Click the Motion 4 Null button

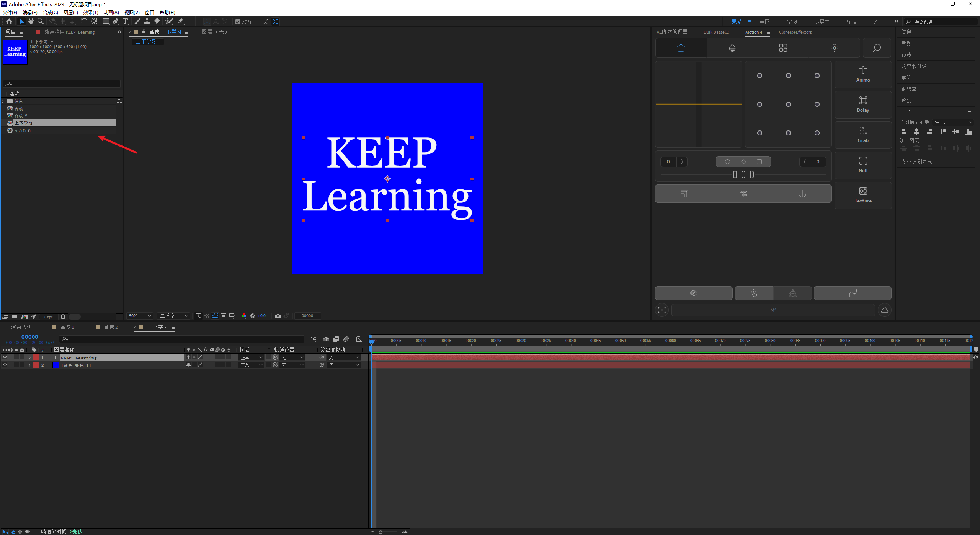(x=863, y=165)
